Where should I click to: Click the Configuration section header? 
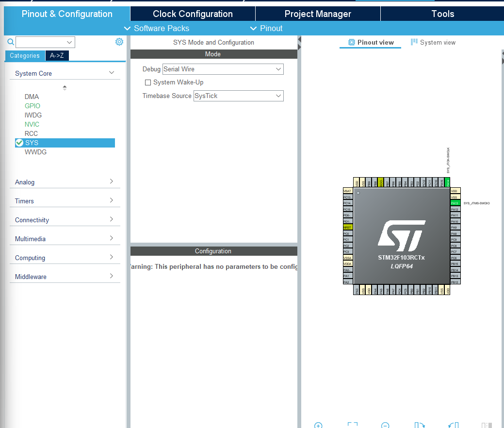point(214,251)
